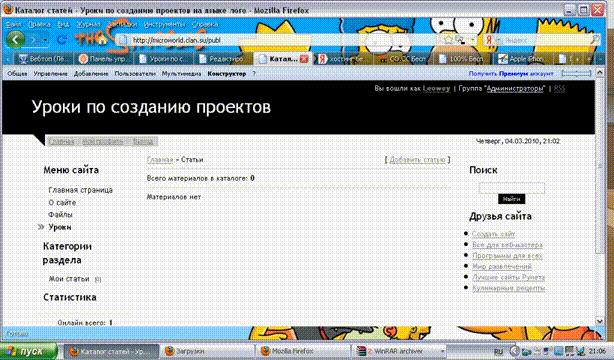Click the page vertical scrollbar down arrow
This screenshot has width=614, height=360.
[x=600, y=321]
